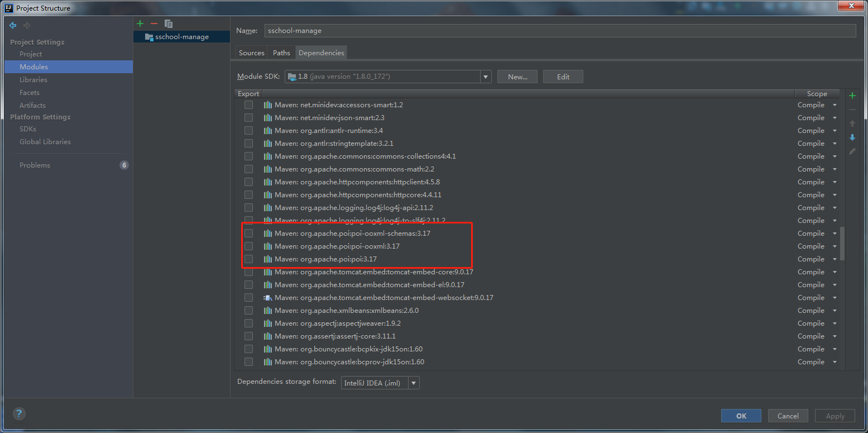Open Artifacts in sidebar
This screenshot has width=868, height=433.
point(32,106)
